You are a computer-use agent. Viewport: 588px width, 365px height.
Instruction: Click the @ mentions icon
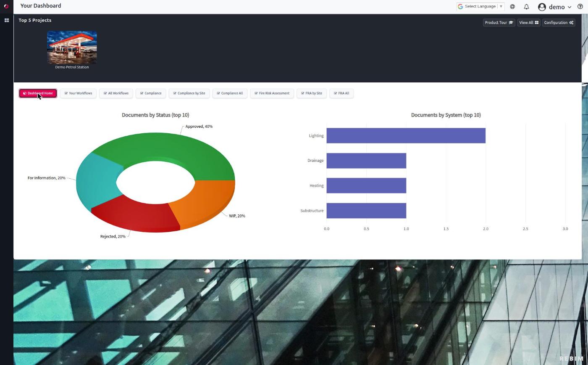click(512, 7)
